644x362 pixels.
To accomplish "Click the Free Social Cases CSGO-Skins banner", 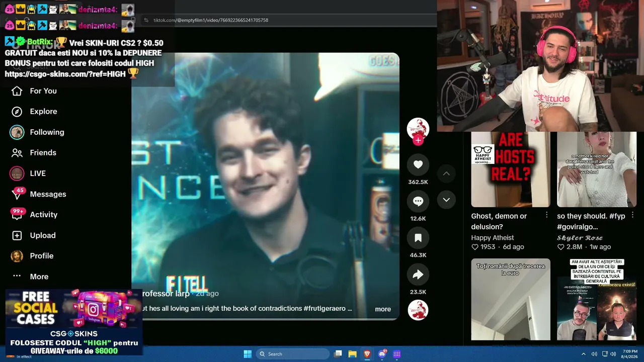I will [x=73, y=322].
